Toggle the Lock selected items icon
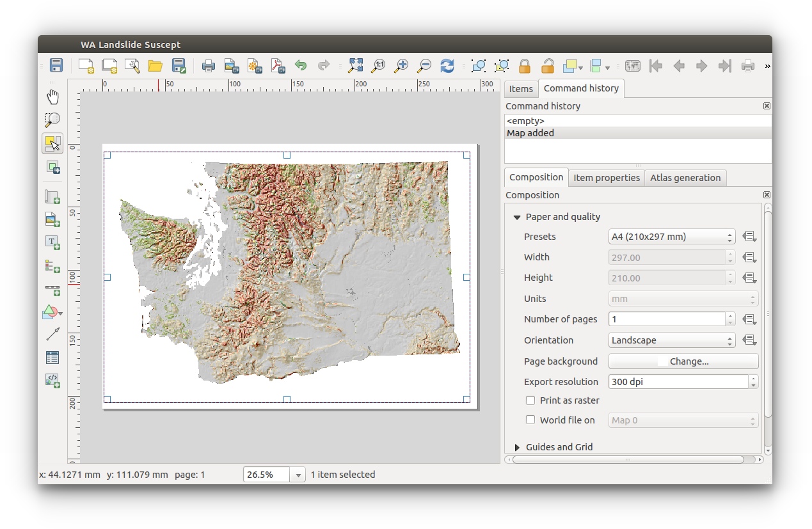 (x=524, y=65)
